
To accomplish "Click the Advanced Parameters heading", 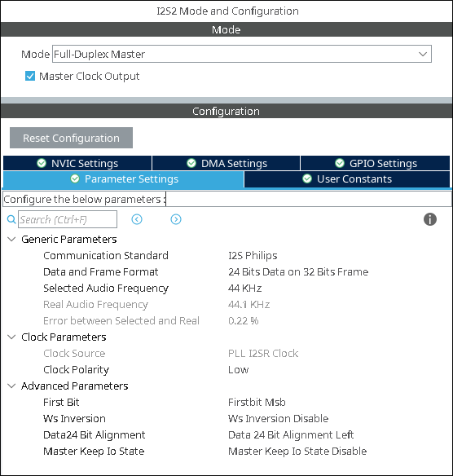I will click(x=75, y=386).
